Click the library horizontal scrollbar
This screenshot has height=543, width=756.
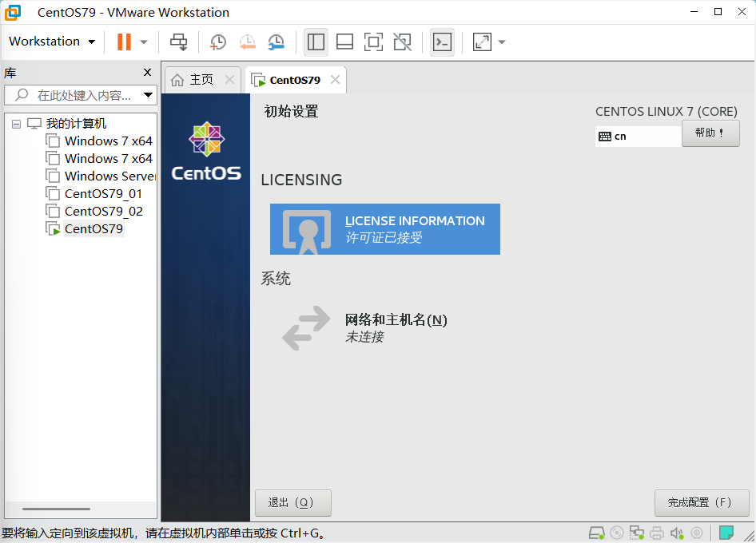coord(56,509)
